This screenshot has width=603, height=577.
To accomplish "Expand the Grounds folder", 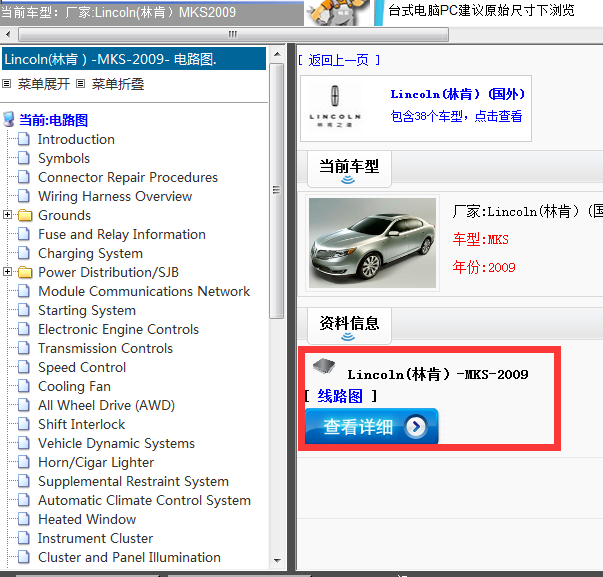I will [7, 215].
